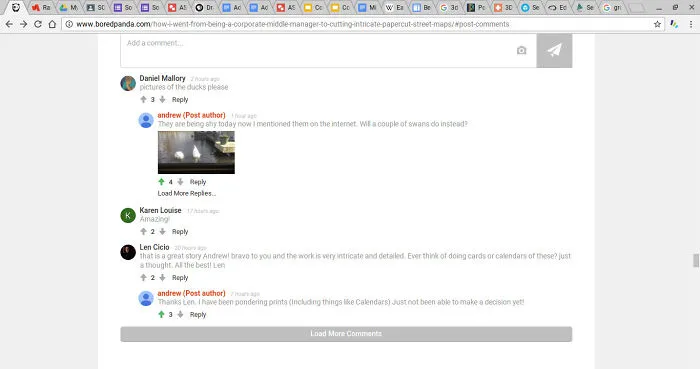This screenshot has height=369, width=700.
Task: Switch to the Bored Panda tab
Action: pyautogui.click(x=16, y=8)
